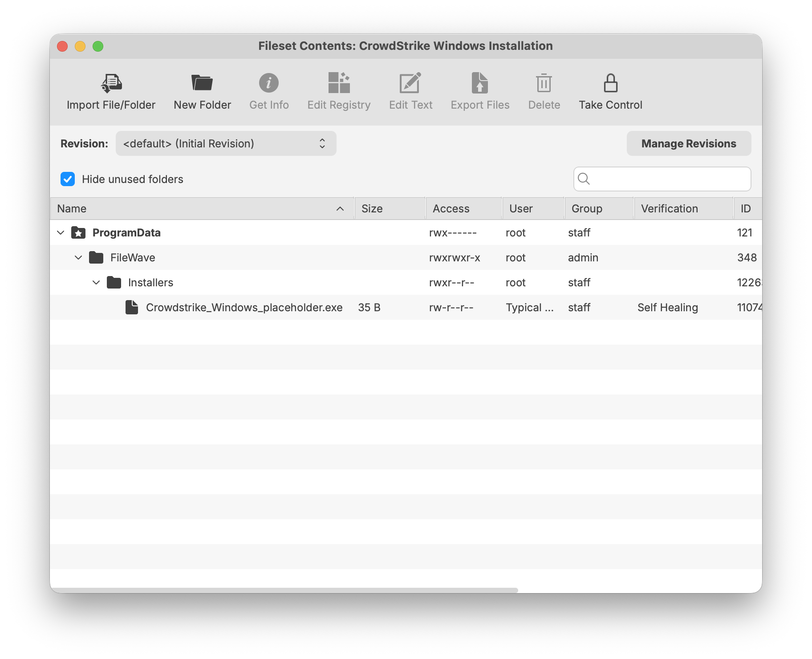The image size is (812, 659).
Task: Collapse the ProgramData folder
Action: click(61, 233)
